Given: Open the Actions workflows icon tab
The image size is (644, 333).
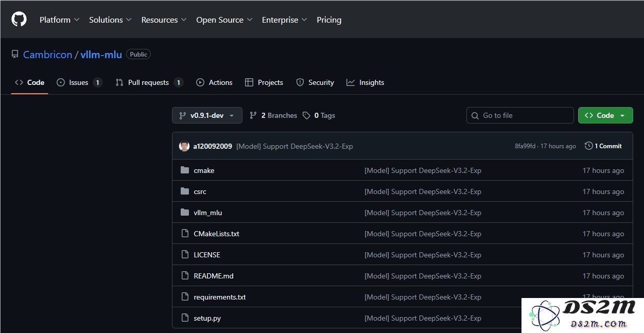Looking at the screenshot, I should point(201,82).
